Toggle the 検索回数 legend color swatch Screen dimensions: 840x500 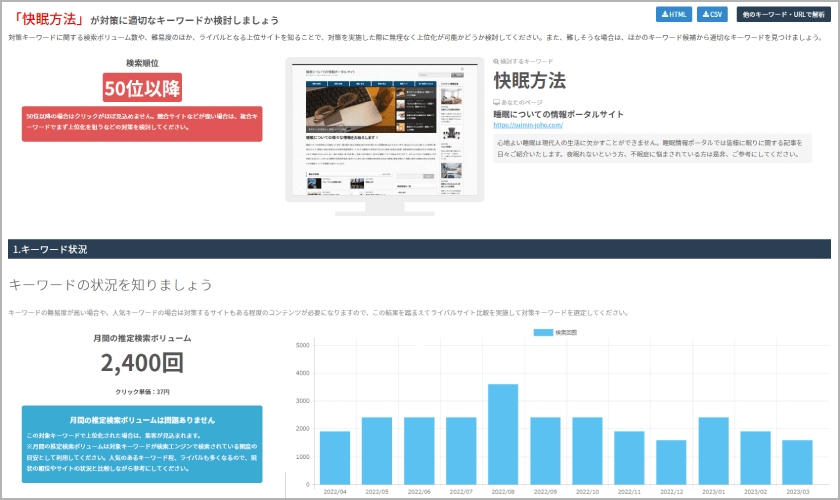tap(542, 332)
